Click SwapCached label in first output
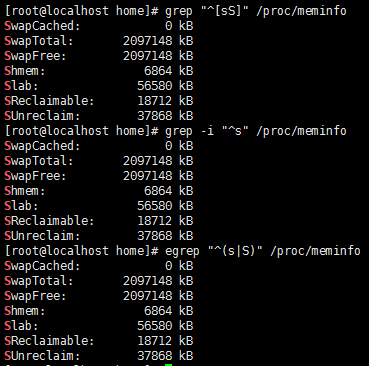369x366 pixels. (x=42, y=26)
